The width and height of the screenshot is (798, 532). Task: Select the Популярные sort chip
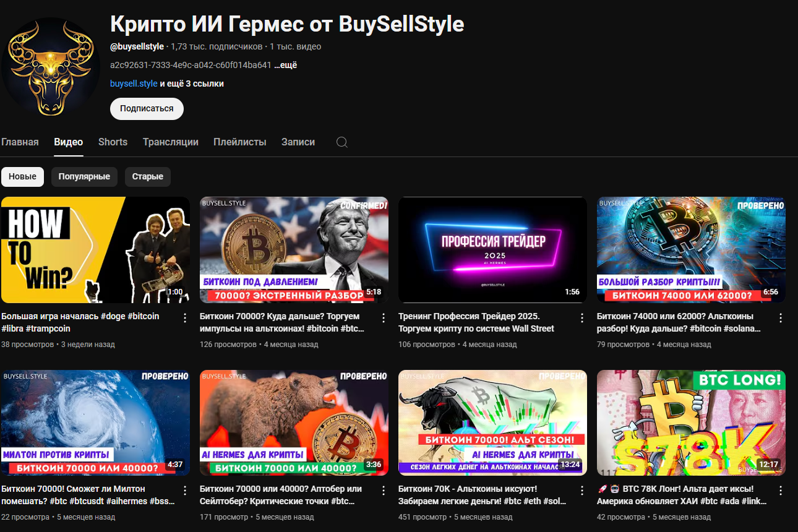coord(84,176)
